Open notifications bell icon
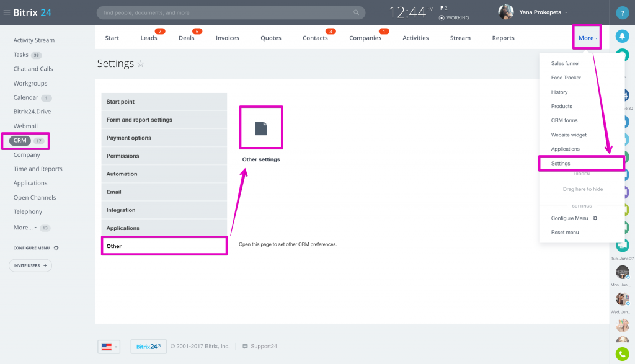Screen dimensions: 635x364 point(623,37)
